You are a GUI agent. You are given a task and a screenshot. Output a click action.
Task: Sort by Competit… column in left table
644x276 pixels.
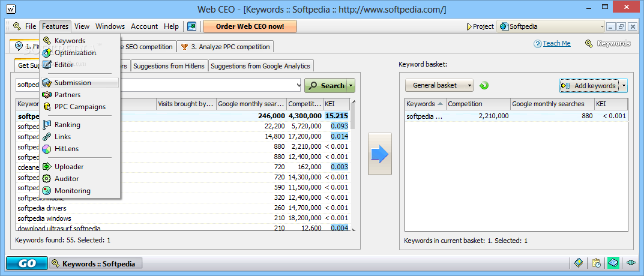(x=305, y=104)
